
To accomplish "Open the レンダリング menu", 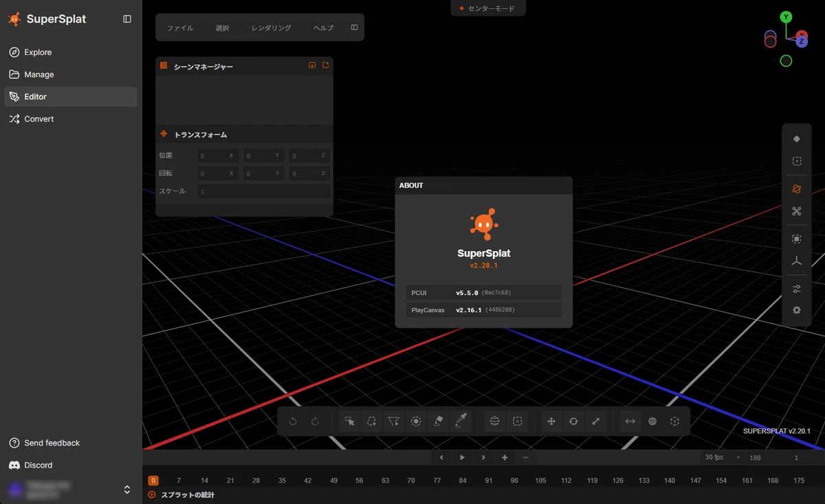I will [x=272, y=28].
